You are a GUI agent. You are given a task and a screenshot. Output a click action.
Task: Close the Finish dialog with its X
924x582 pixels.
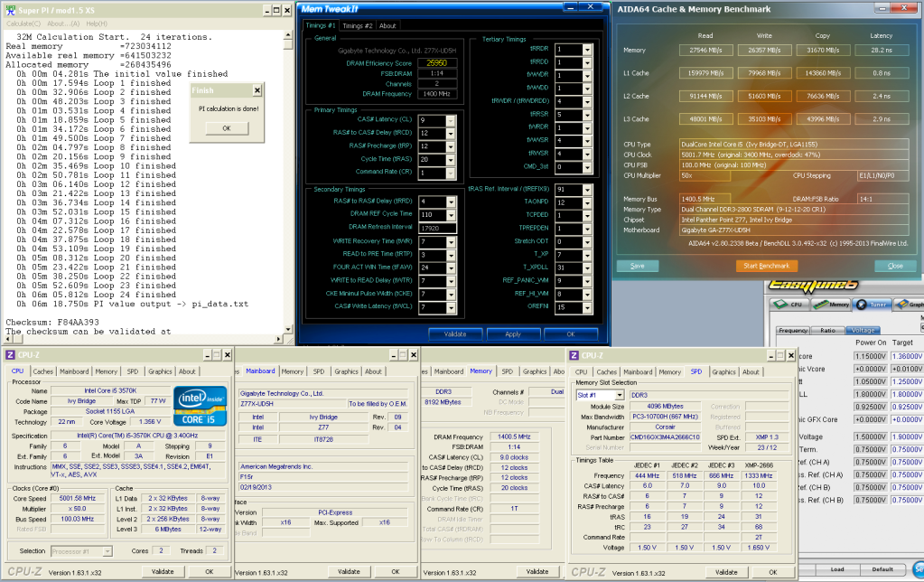click(257, 90)
